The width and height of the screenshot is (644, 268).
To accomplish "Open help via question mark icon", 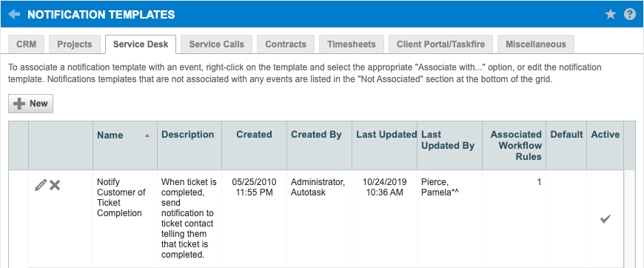I will coord(630,15).
